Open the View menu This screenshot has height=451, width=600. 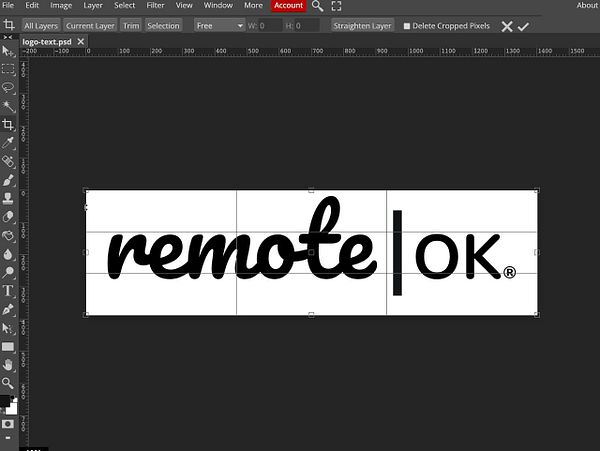(184, 5)
